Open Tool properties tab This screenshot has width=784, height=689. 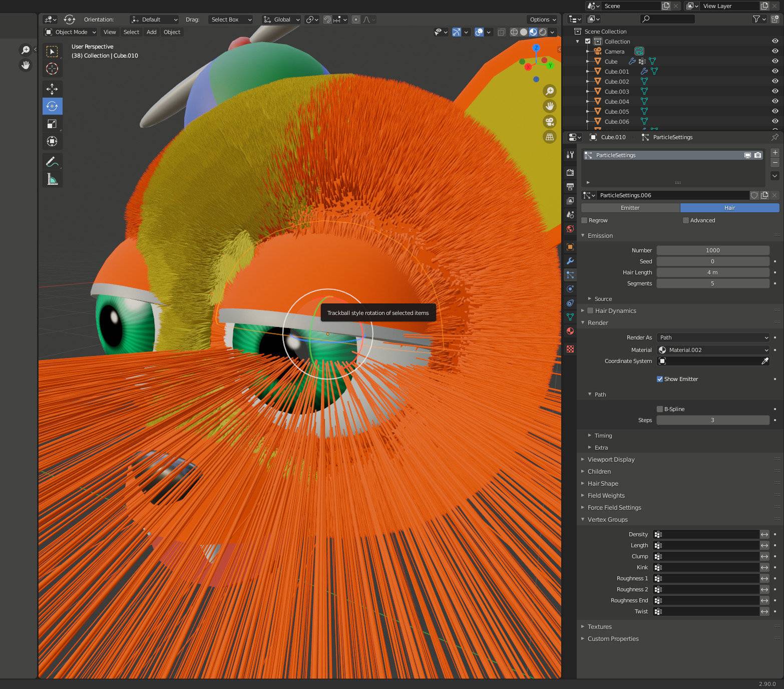click(570, 155)
